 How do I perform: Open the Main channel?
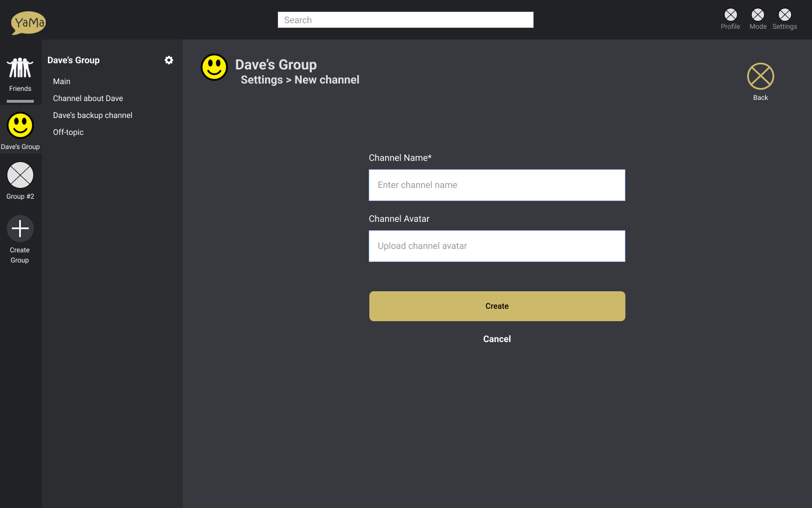62,81
